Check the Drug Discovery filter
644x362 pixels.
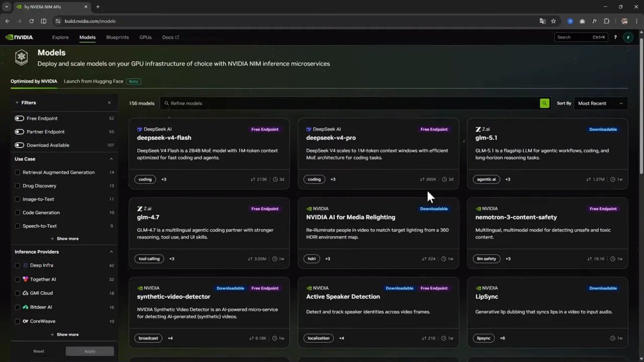click(x=18, y=186)
